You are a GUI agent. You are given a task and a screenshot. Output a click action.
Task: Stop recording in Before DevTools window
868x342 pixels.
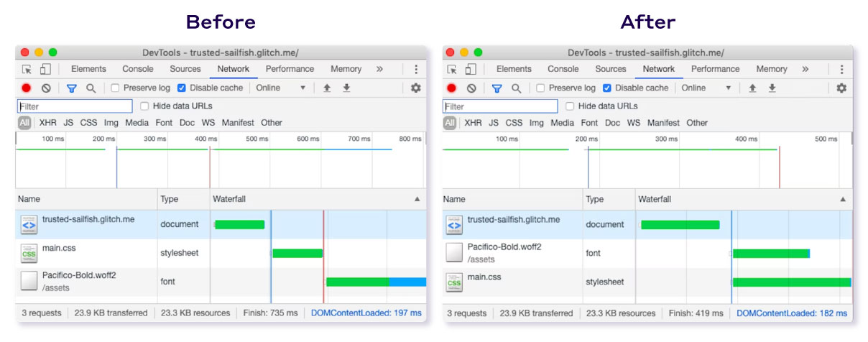(x=27, y=88)
